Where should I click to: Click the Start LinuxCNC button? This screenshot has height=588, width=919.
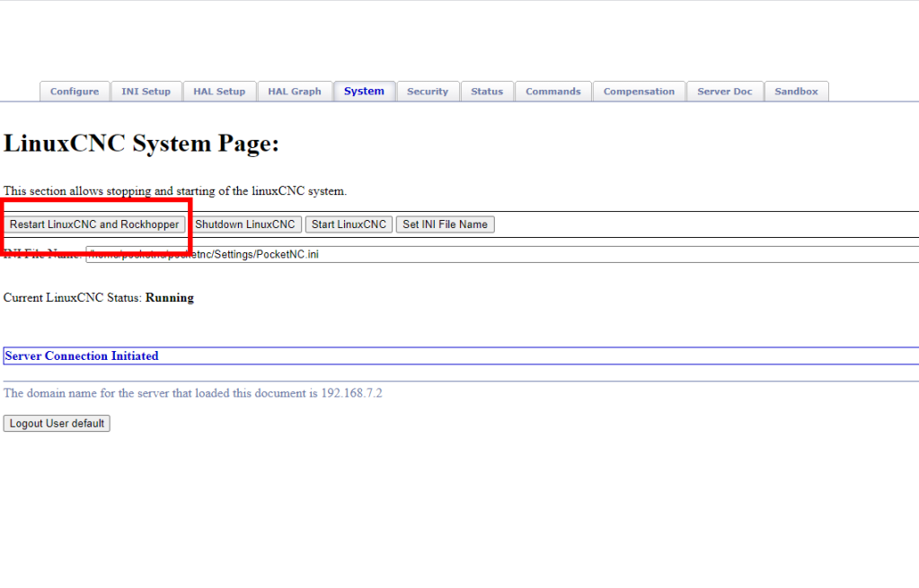pyautogui.click(x=349, y=224)
